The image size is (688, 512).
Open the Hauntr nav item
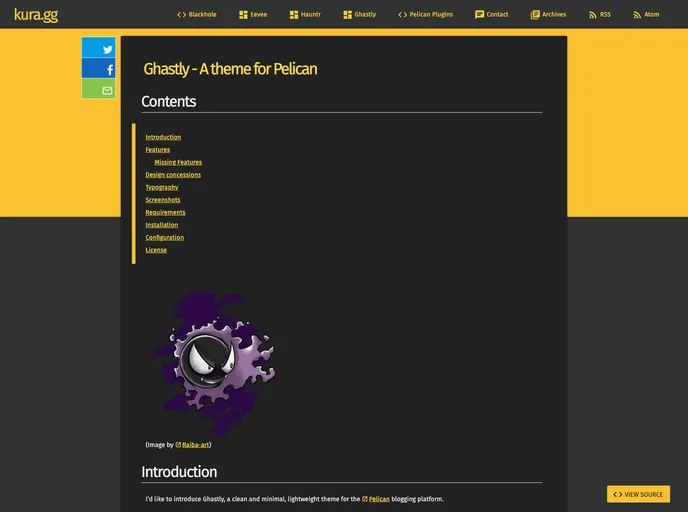pyautogui.click(x=305, y=14)
